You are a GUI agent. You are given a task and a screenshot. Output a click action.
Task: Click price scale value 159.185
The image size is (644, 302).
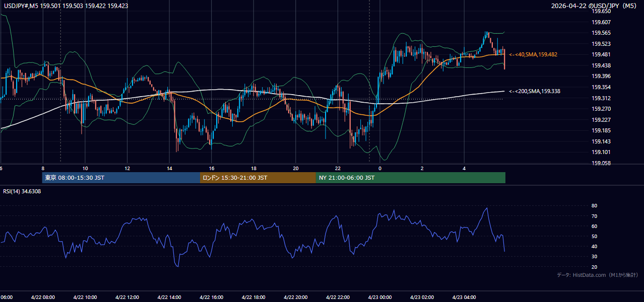point(601,130)
